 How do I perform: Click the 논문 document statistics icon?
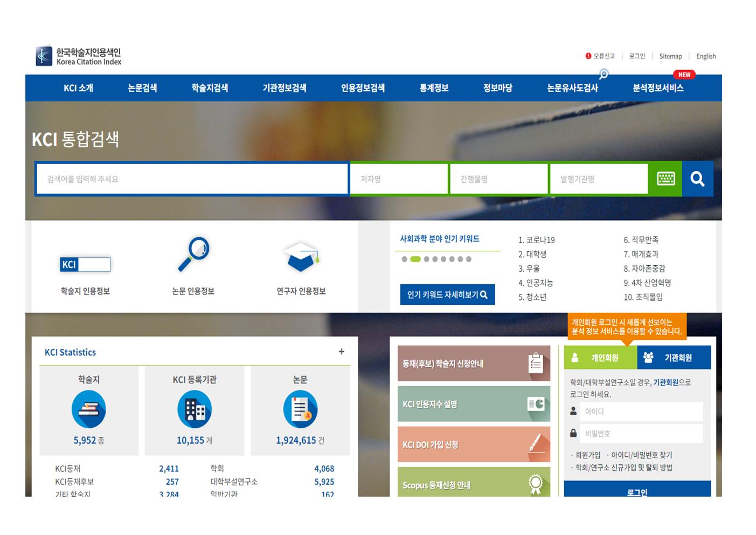point(300,410)
